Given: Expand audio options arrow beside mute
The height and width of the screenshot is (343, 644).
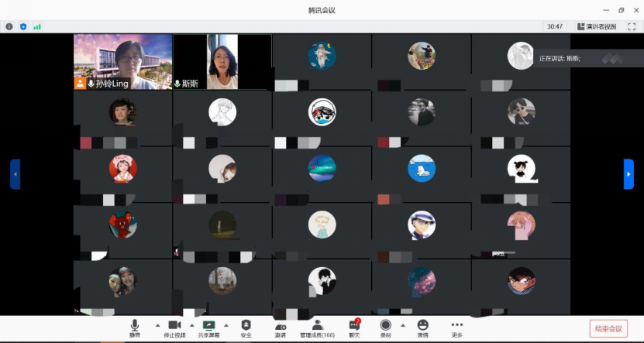Looking at the screenshot, I should [158, 325].
